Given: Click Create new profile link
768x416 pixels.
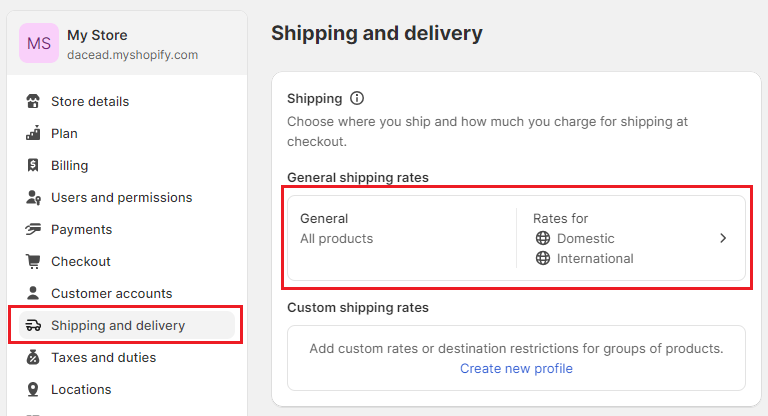Looking at the screenshot, I should [516, 368].
